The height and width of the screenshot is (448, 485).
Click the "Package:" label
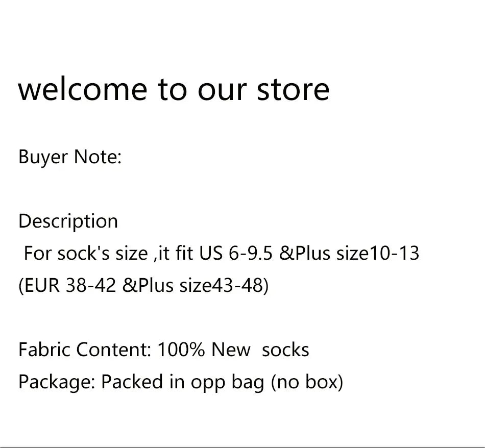[x=57, y=382]
